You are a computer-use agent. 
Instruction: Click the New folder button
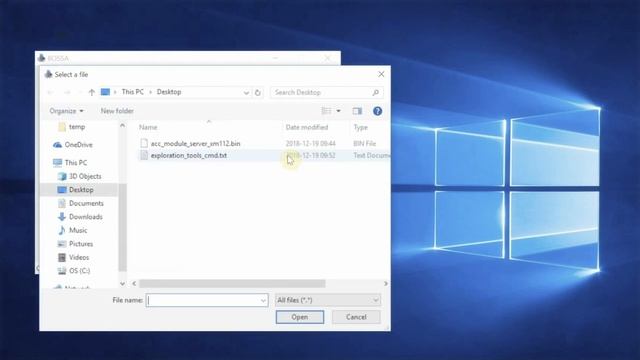pos(117,111)
